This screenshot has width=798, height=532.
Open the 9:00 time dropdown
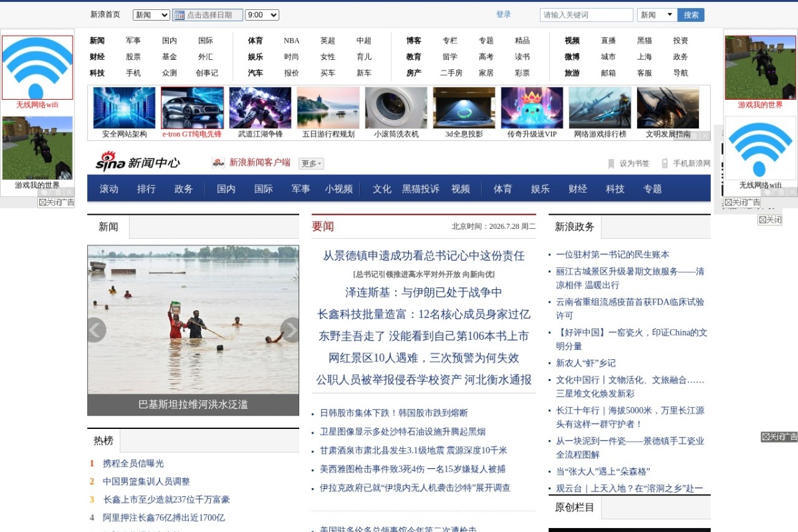point(262,15)
